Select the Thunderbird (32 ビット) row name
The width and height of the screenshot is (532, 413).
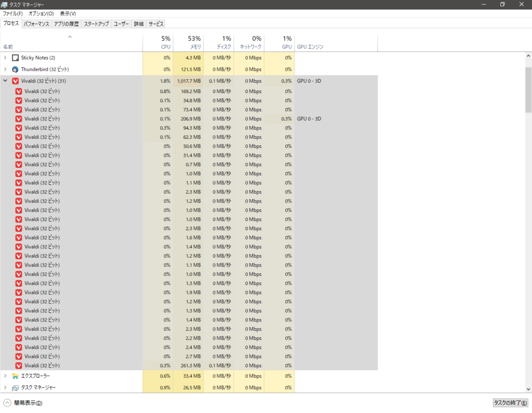[45, 69]
